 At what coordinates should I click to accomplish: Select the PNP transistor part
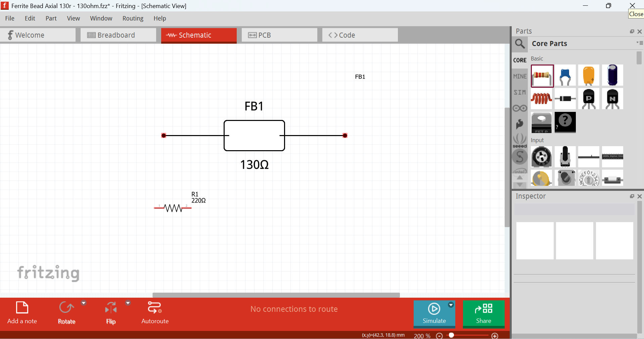[x=589, y=99]
